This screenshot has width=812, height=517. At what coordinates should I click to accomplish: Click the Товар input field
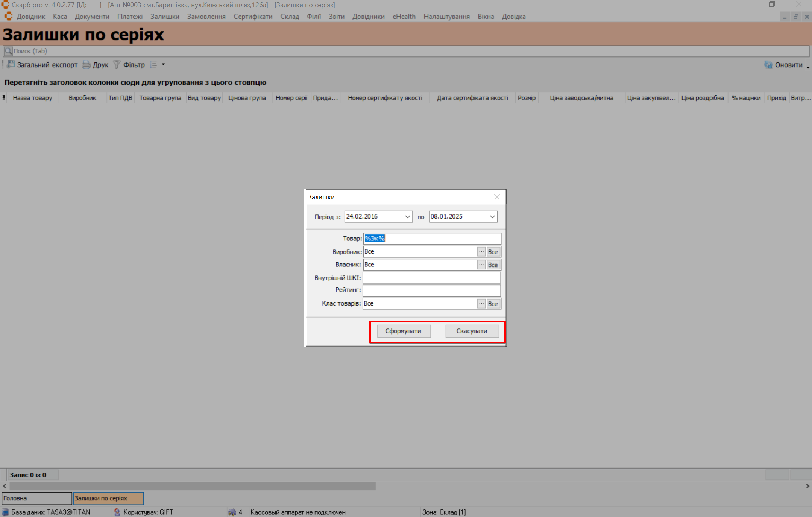[432, 239]
